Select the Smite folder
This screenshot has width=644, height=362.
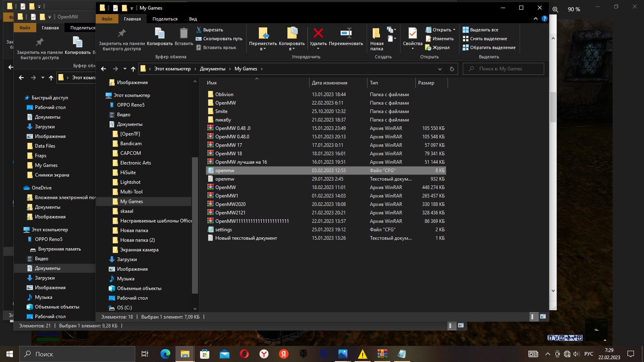[x=221, y=111]
